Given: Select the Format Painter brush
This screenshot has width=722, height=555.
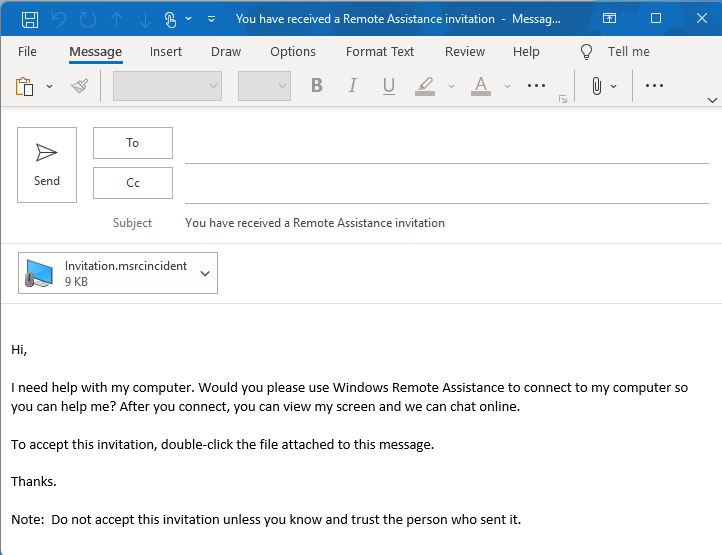Looking at the screenshot, I should (x=80, y=86).
